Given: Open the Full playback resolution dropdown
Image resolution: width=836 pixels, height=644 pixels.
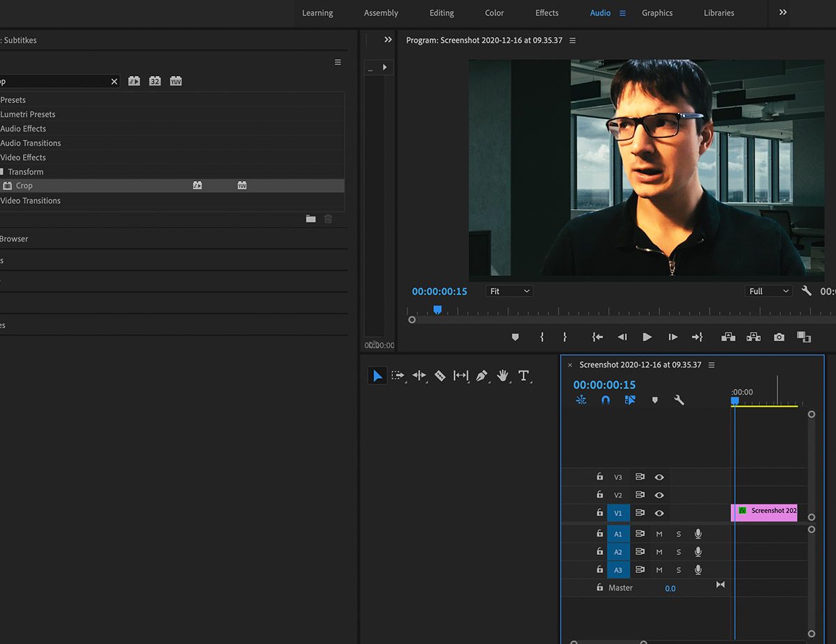Looking at the screenshot, I should coord(768,291).
